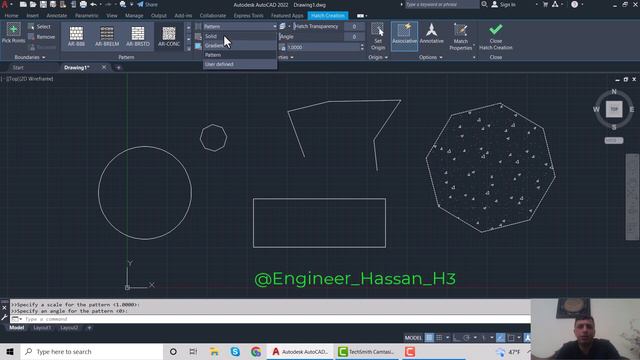640x360 pixels.
Task: Click the Undo arrow in quick access
Action: click(x=93, y=4)
